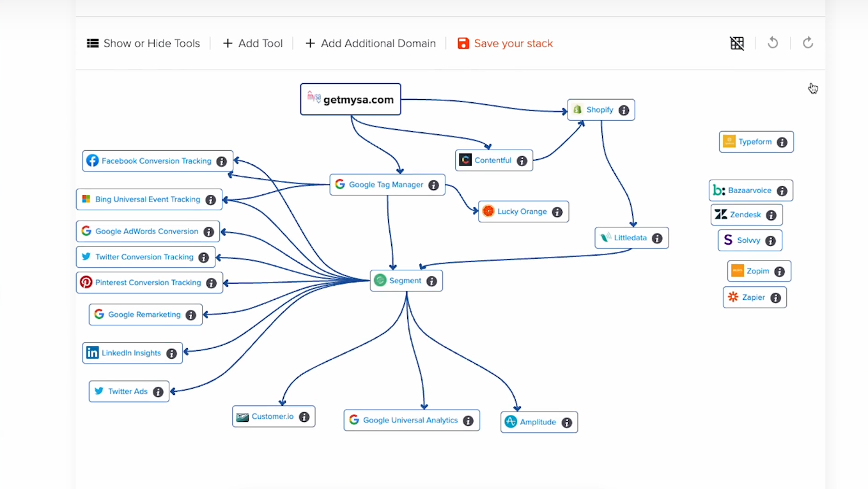
Task: Click the Bazaarvoice label
Action: click(x=750, y=190)
